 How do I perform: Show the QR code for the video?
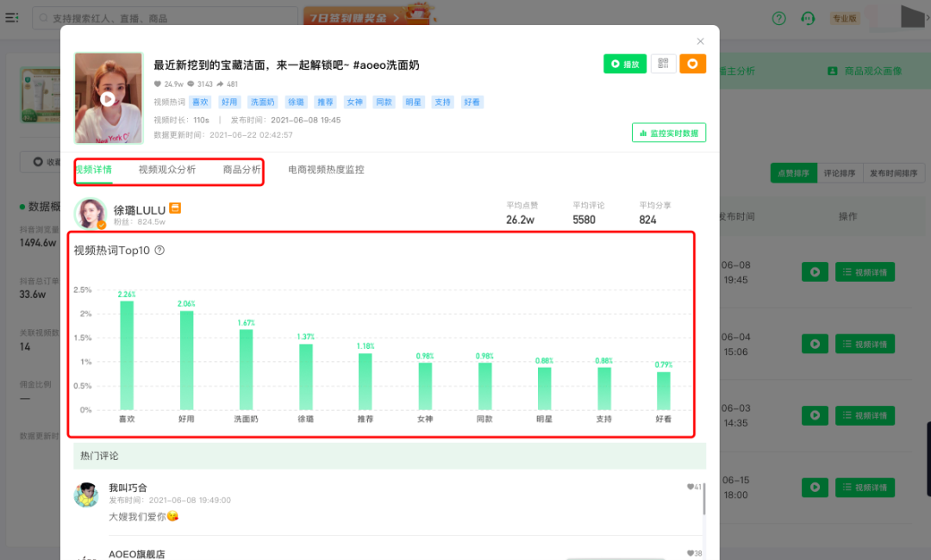tap(663, 64)
